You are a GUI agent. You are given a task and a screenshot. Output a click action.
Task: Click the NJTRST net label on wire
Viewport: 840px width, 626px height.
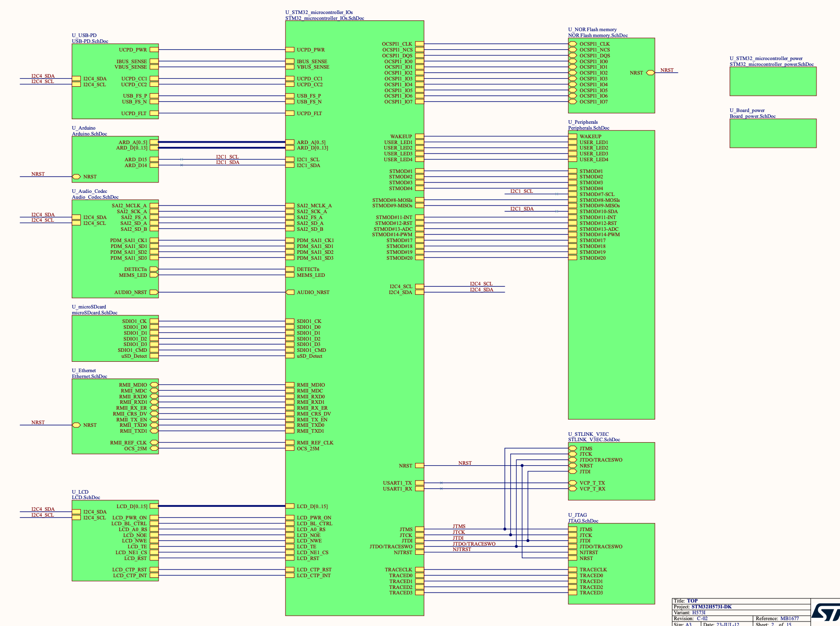(x=462, y=549)
